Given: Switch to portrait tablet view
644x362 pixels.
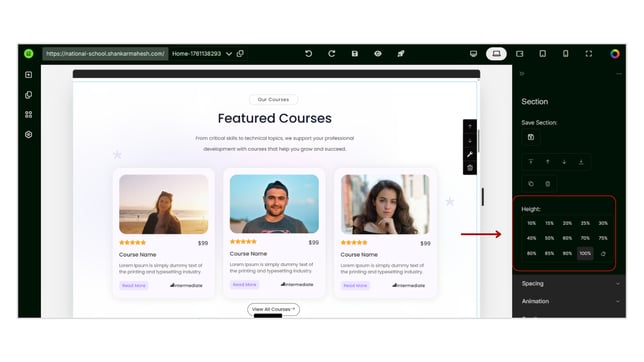Looking at the screenshot, I should (543, 53).
